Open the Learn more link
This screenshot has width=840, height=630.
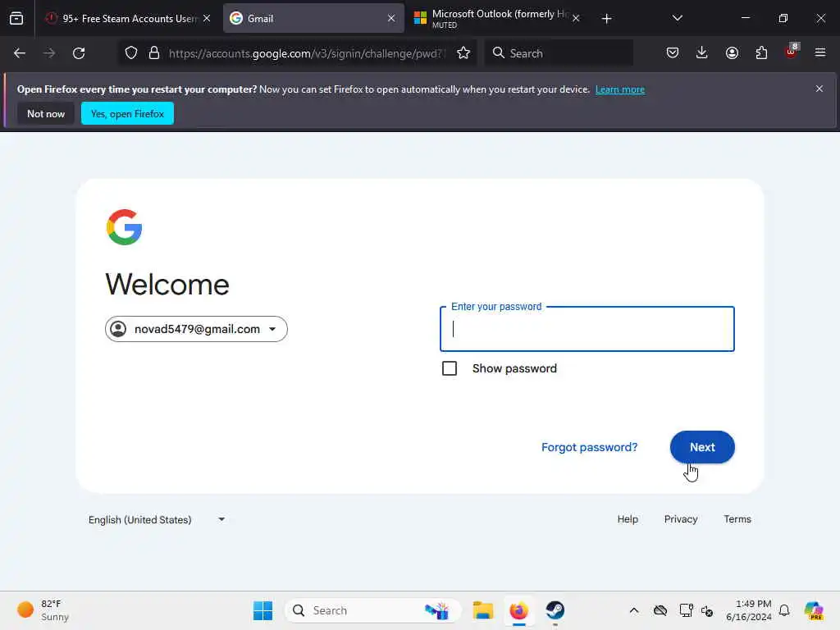[620, 89]
